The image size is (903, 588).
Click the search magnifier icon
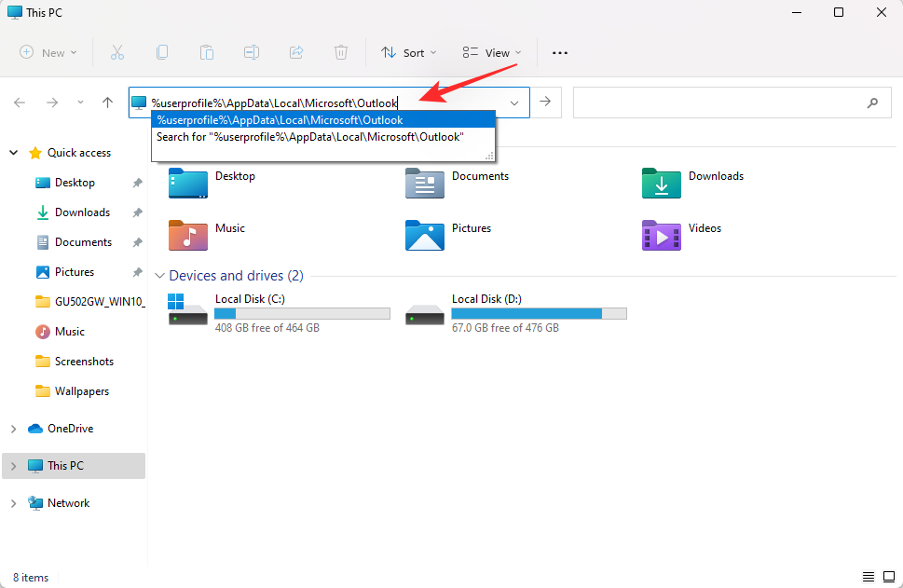(x=872, y=103)
